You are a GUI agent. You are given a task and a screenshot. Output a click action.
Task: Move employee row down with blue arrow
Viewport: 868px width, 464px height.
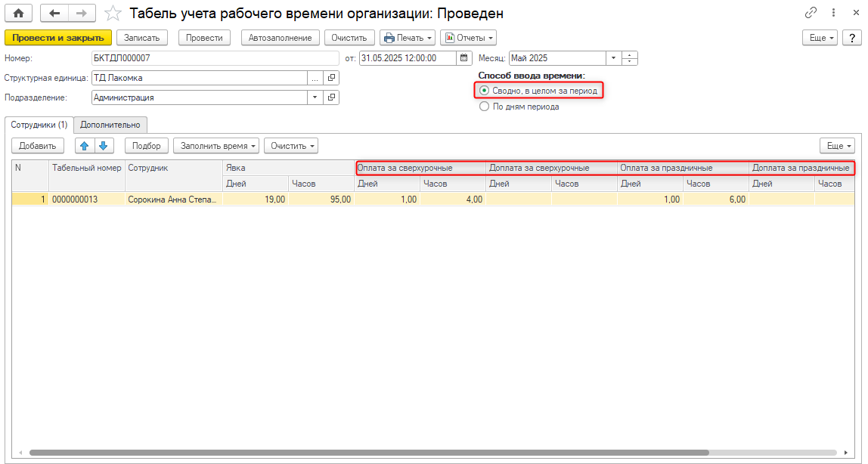(x=103, y=146)
